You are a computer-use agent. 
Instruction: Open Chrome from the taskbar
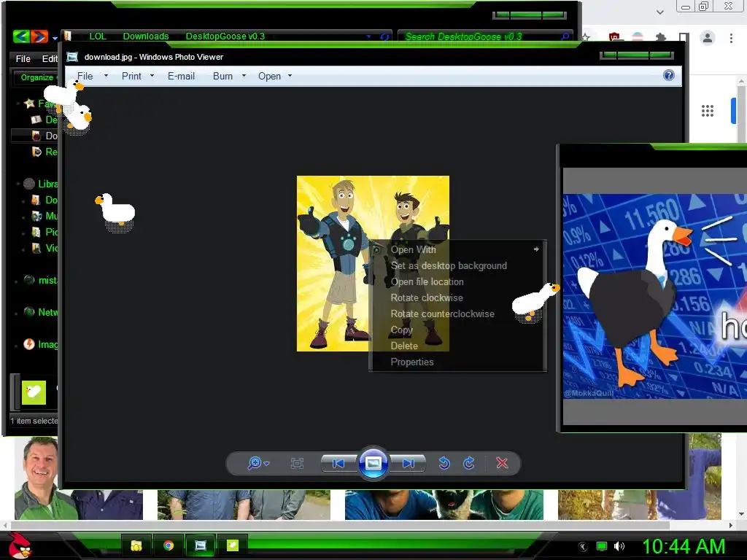(169, 545)
